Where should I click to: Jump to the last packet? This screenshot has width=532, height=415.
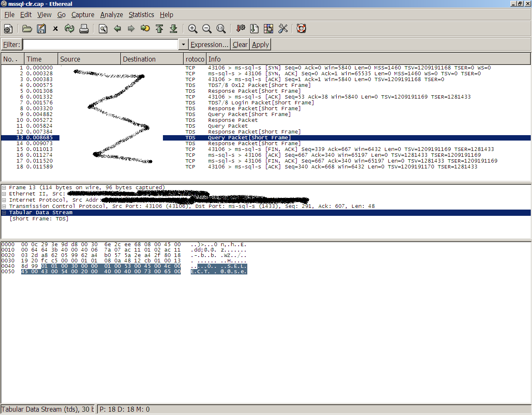point(174,29)
